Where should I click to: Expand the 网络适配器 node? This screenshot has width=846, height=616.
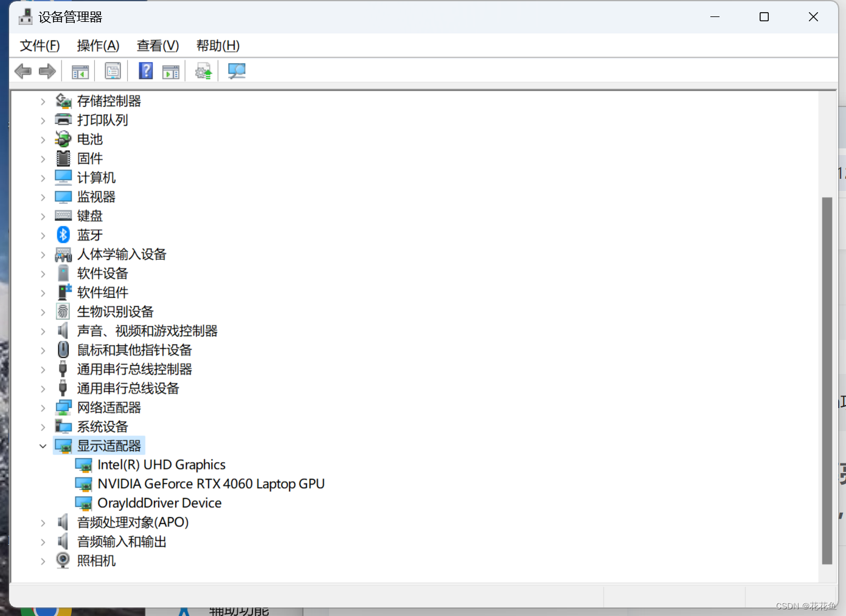pos(43,408)
